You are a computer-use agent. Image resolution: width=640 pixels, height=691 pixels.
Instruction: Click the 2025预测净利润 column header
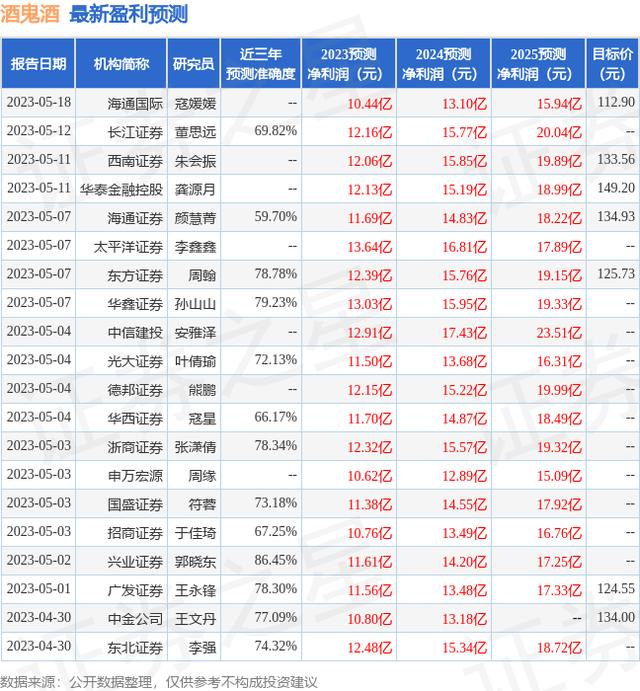pyautogui.click(x=538, y=64)
